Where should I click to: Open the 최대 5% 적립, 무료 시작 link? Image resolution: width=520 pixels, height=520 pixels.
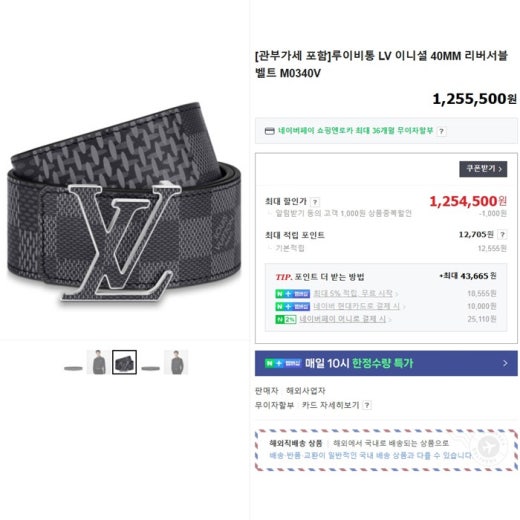pyautogui.click(x=353, y=294)
